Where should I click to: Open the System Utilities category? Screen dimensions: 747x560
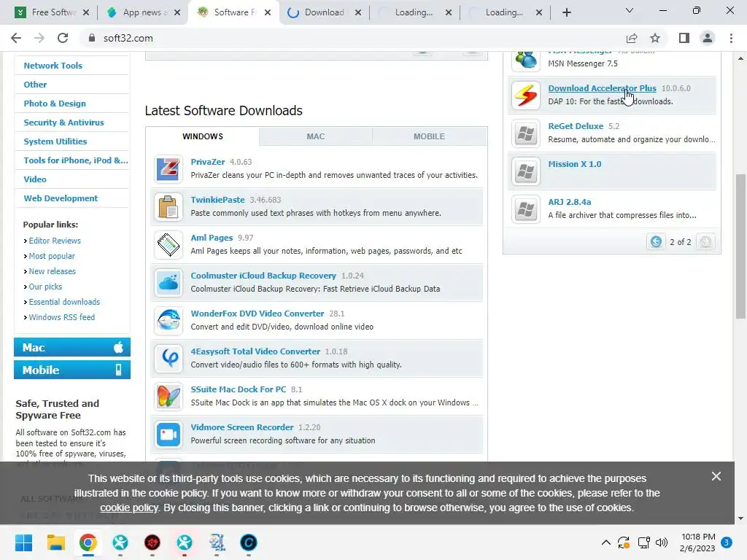coord(55,141)
